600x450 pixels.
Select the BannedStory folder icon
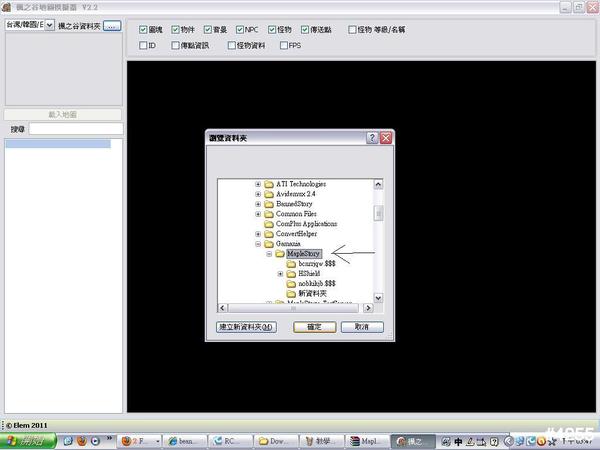coord(269,204)
